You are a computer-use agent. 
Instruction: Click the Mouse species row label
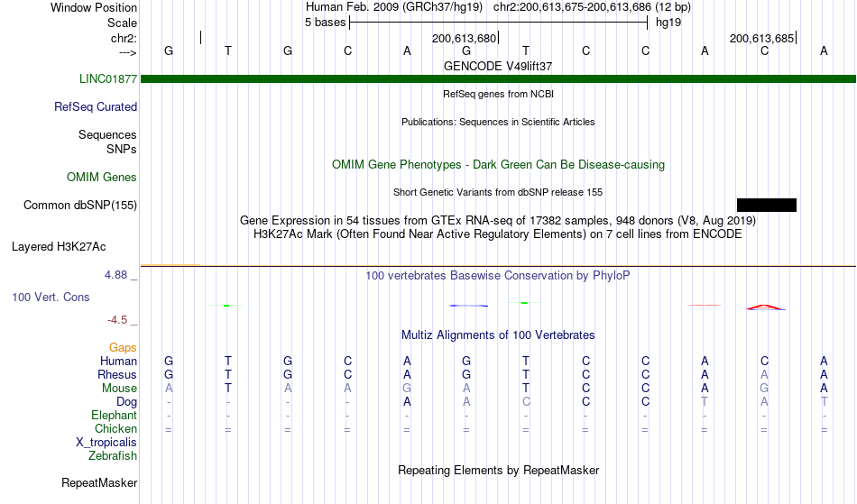(119, 389)
